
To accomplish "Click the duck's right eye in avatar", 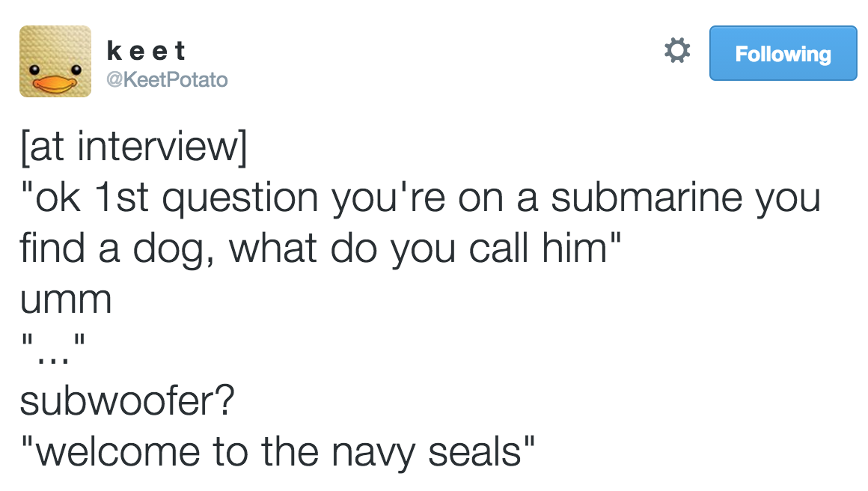I will pos(76,70).
